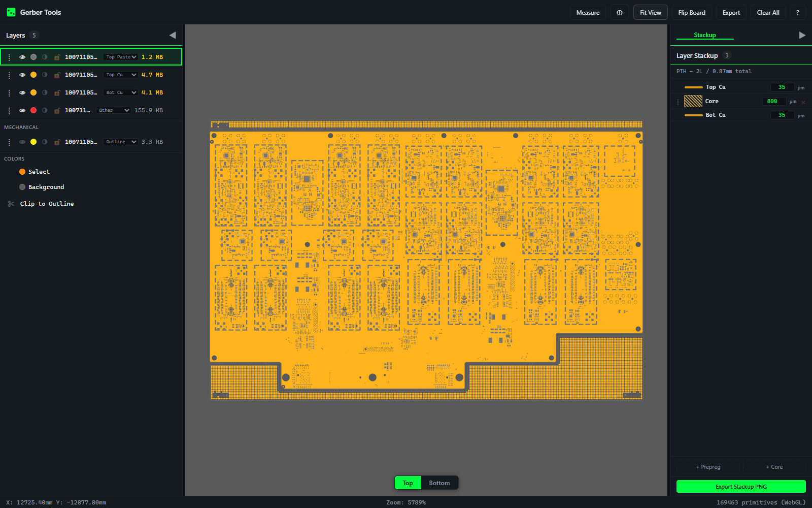Image resolution: width=812 pixels, height=508 pixels.
Task: Toggle the lock icon on Outline layer
Action: (x=57, y=142)
